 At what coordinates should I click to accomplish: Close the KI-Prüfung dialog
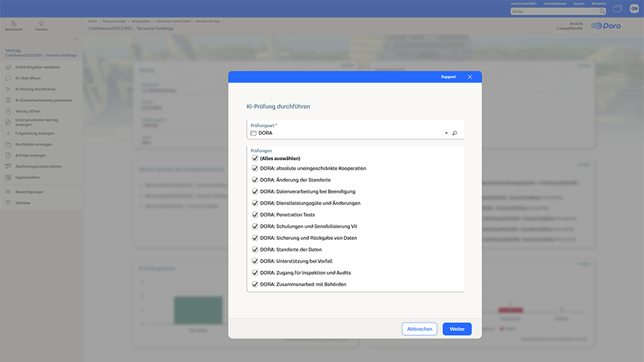[470, 76]
